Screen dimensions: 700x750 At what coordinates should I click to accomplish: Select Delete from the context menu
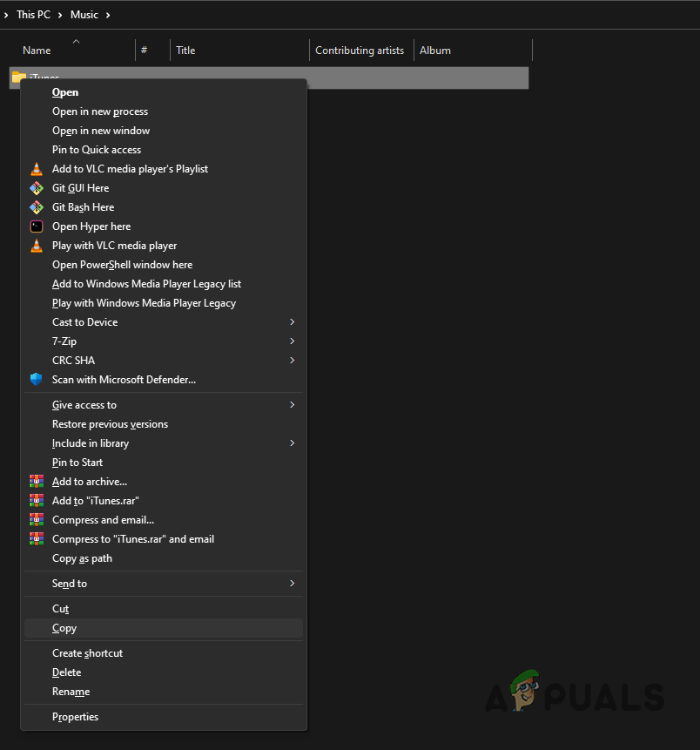click(x=164, y=672)
